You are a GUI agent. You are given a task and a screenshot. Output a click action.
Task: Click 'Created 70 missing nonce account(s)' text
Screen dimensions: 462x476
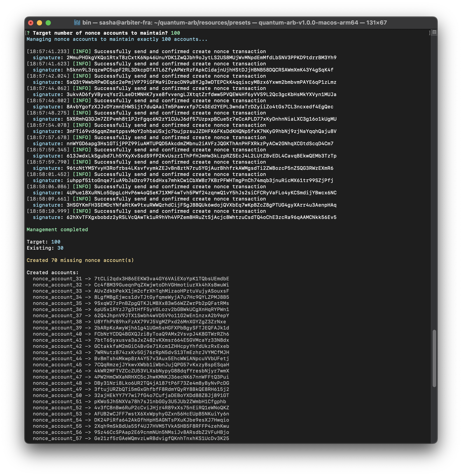[x=80, y=260]
